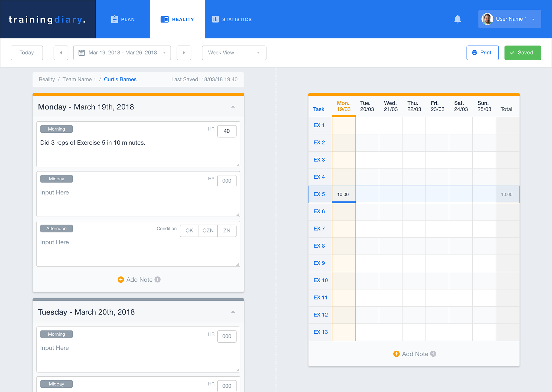The image size is (552, 392).
Task: Click the trainingdiary logo
Action: [47, 19]
